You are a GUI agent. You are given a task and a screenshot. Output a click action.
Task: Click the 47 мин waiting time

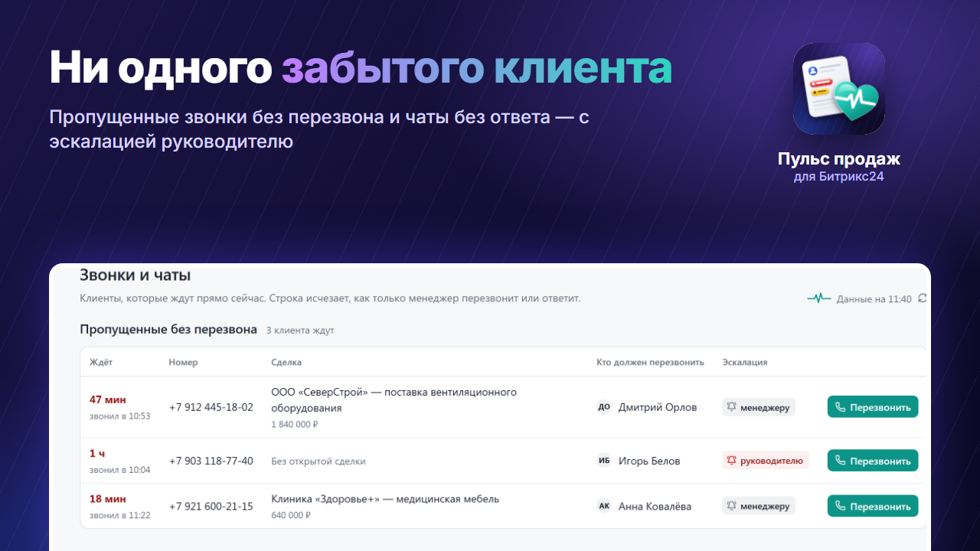click(108, 399)
